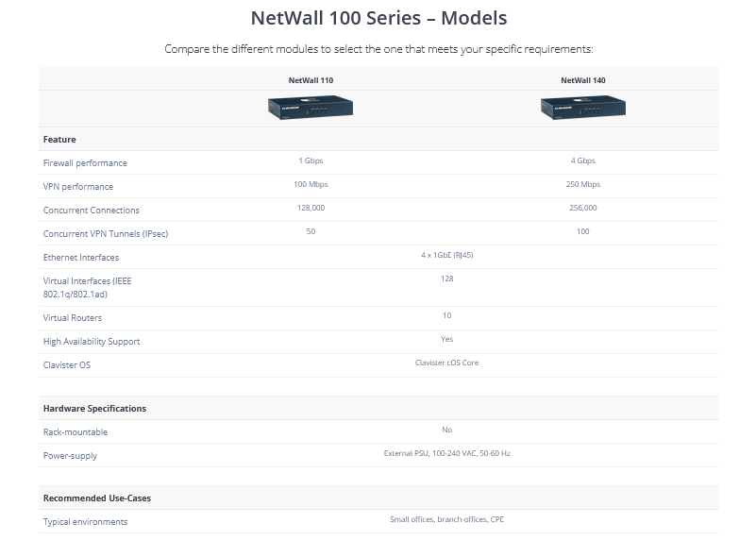The height and width of the screenshot is (557, 756).
Task: Click the Clavister cOS Core value
Action: pos(447,363)
